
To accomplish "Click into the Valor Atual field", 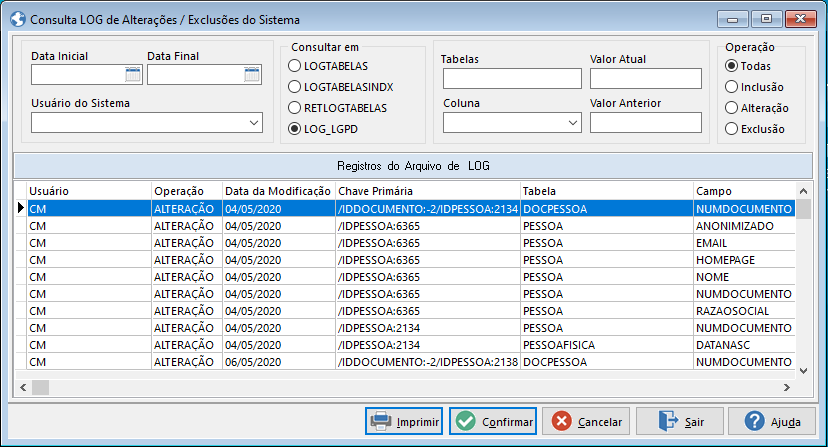I will point(645,79).
